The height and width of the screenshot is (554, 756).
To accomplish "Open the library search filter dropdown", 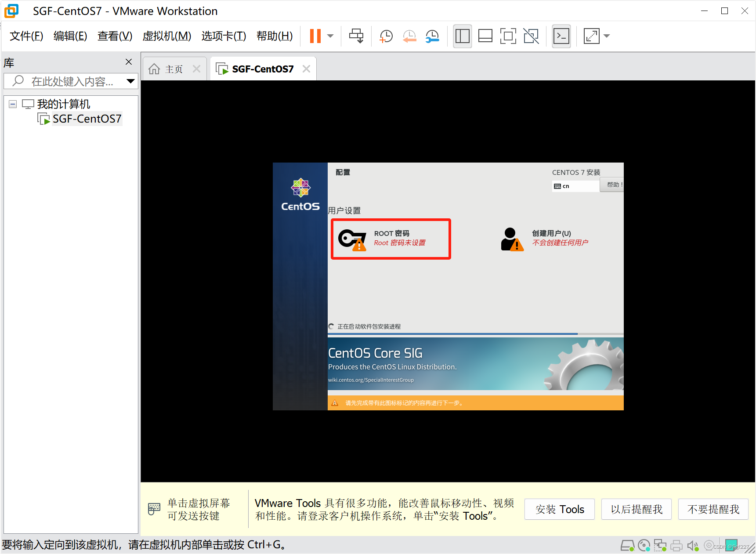I will coord(130,81).
